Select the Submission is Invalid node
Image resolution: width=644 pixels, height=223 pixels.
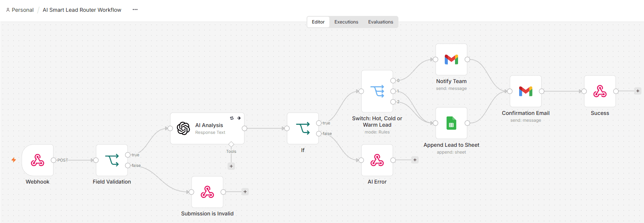pos(207,192)
